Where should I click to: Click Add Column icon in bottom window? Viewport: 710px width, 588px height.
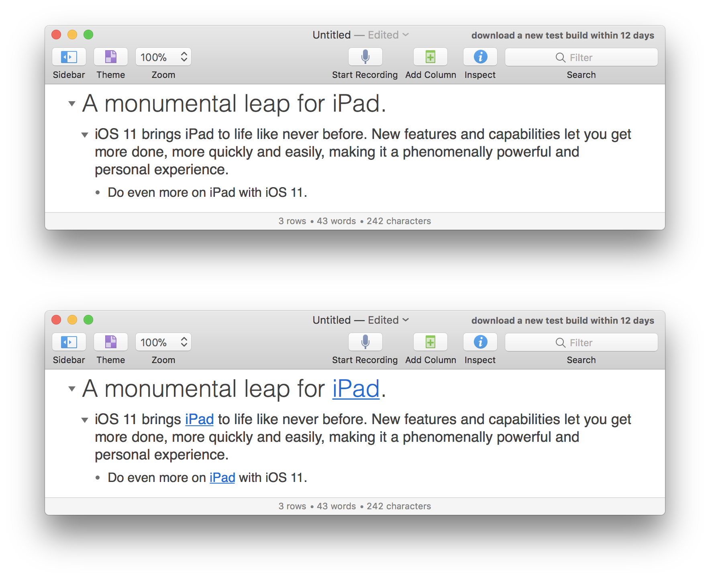(x=430, y=342)
